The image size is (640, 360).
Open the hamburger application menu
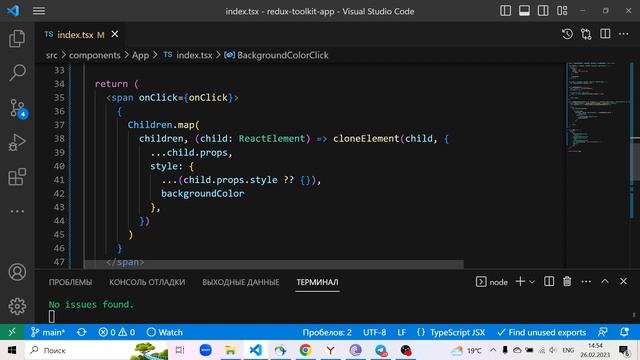[x=39, y=11]
